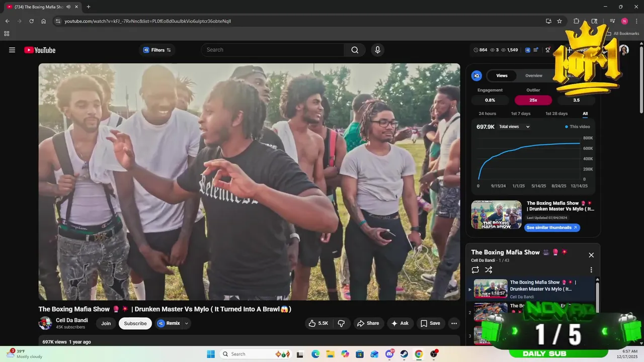Open the vidIQ panel video thumbnail
The height and width of the screenshot is (362, 644).
point(496,215)
